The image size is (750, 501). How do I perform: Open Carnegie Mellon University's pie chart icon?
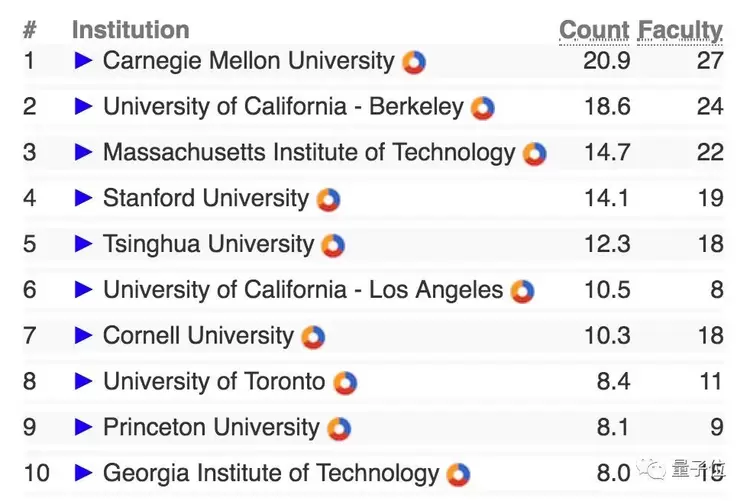pos(414,62)
